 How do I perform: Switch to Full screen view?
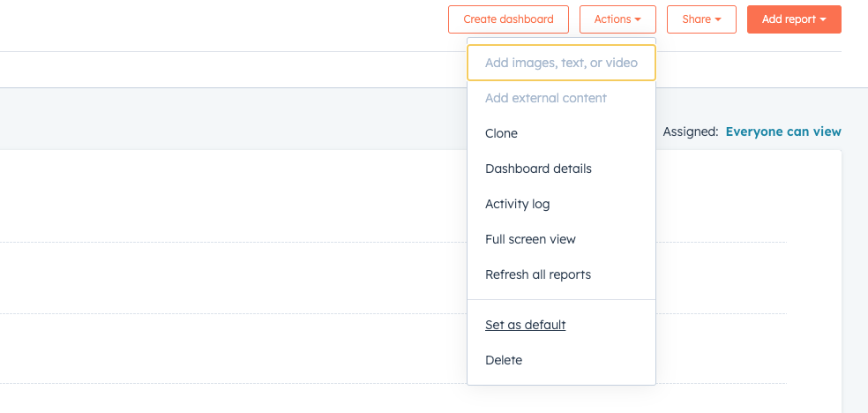561,239
